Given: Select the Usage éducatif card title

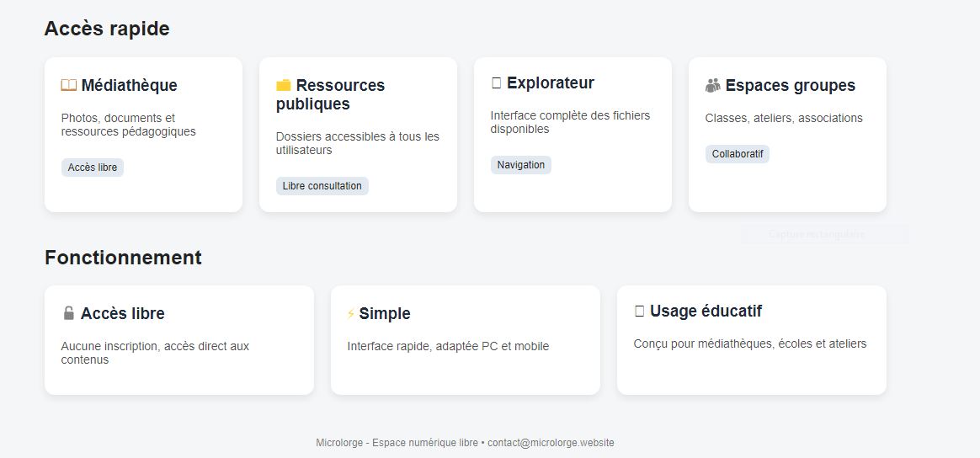Looking at the screenshot, I should pos(706,311).
